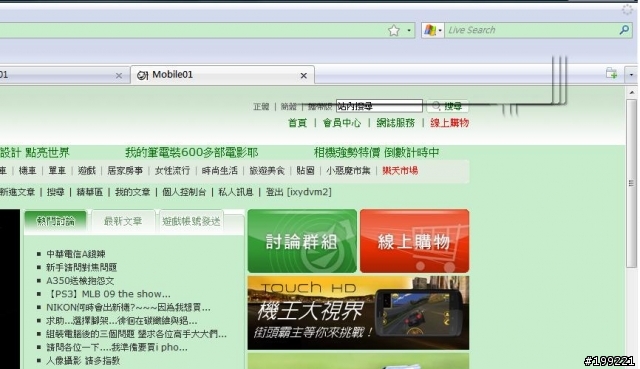Viewport: 640px width, 369px height.
Task: Click 搜尋 in the forum sub-navigation
Action: point(56,192)
